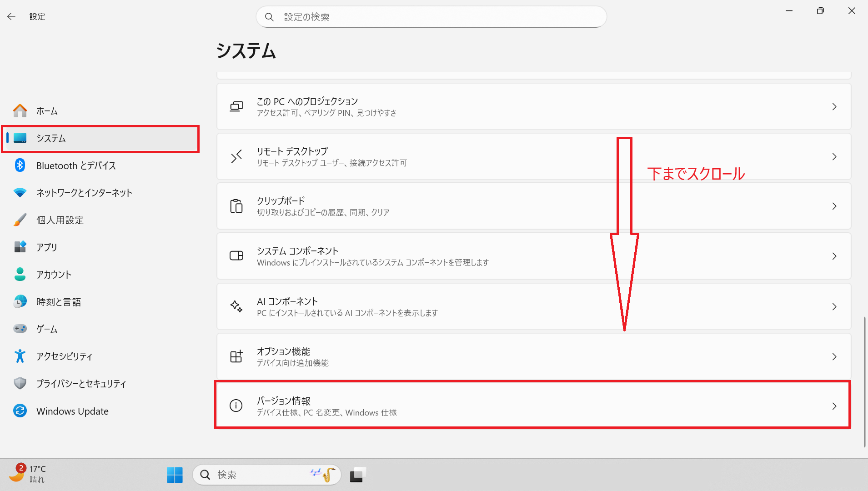
Task: Click the Wi-Fi network icon in sidebar
Action: coord(20,193)
